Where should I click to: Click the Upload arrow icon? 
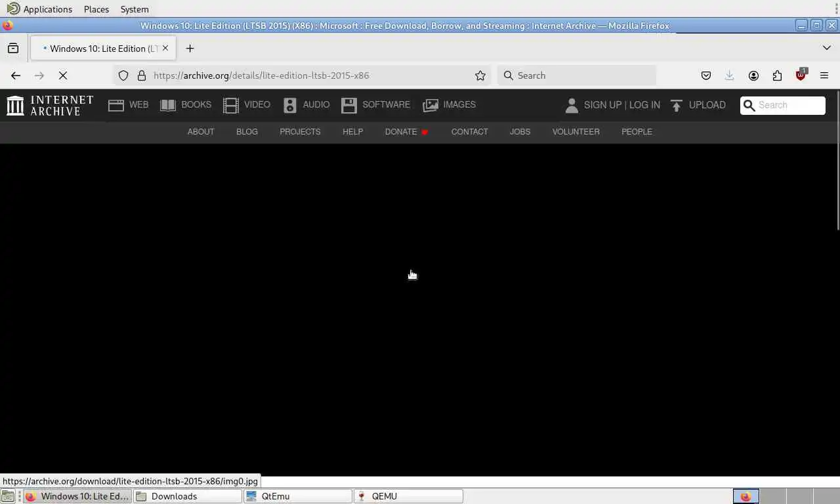pos(677,105)
